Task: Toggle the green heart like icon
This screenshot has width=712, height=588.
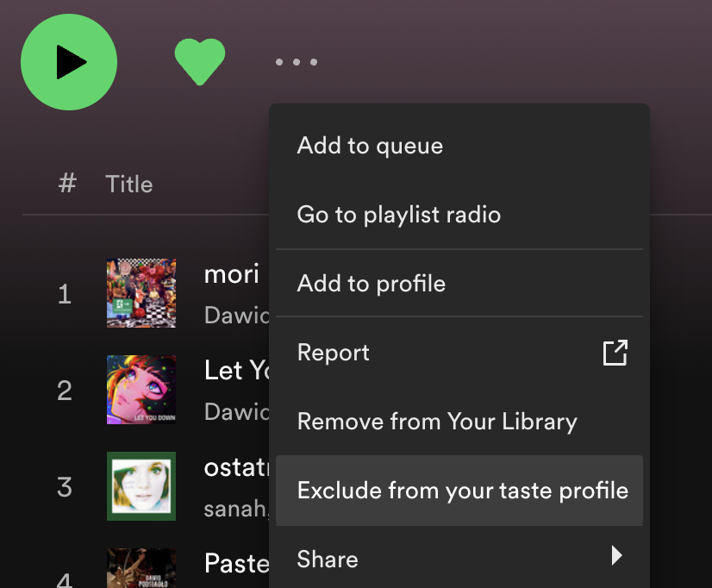Action: click(x=199, y=62)
